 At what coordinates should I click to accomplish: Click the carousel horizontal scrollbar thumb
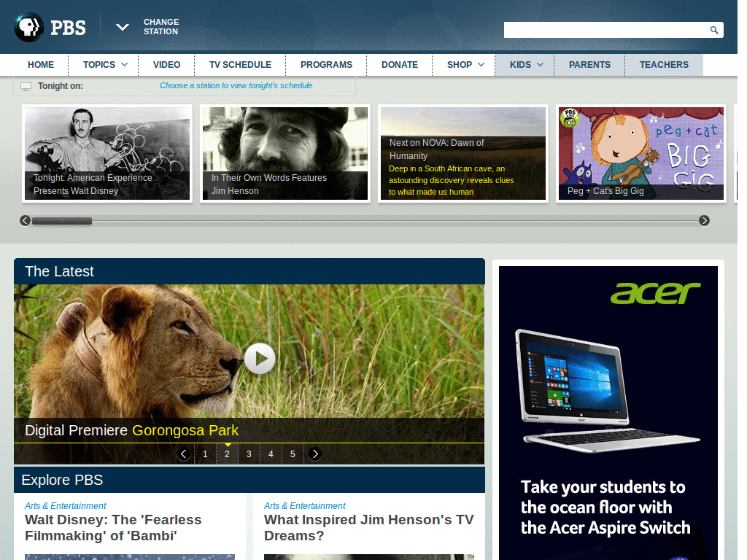pyautogui.click(x=62, y=221)
